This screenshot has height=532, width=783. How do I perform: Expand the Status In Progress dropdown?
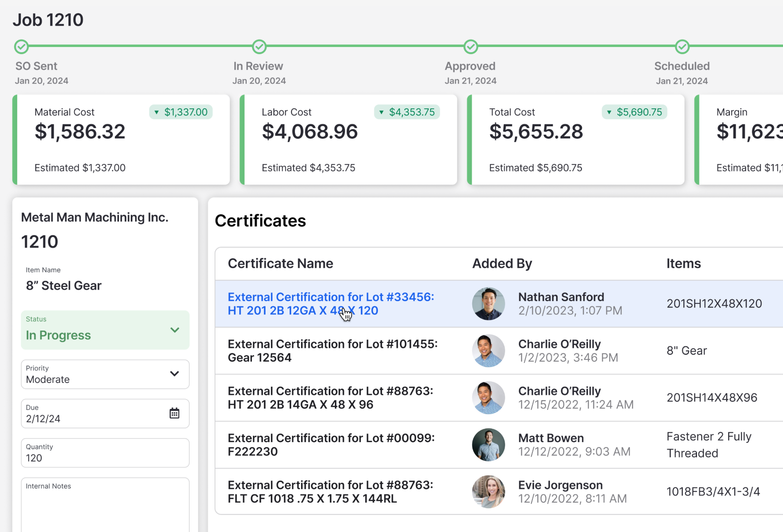(x=105, y=330)
